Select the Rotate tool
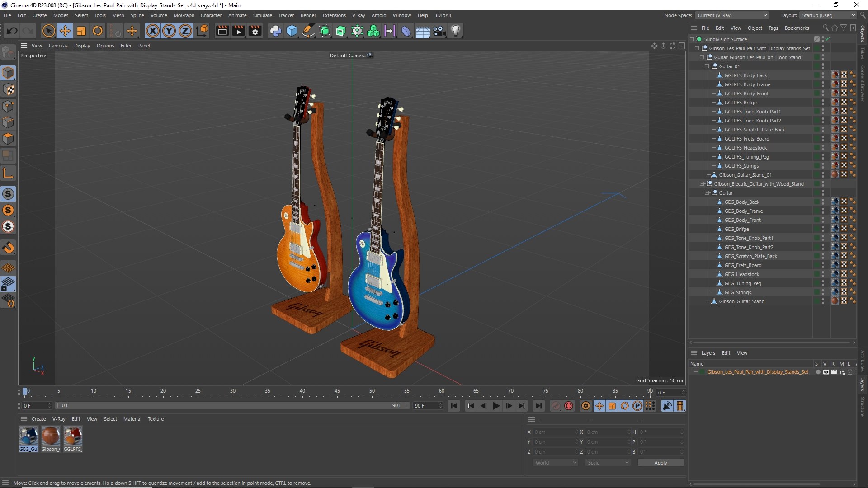The height and width of the screenshot is (488, 868). [x=98, y=31]
